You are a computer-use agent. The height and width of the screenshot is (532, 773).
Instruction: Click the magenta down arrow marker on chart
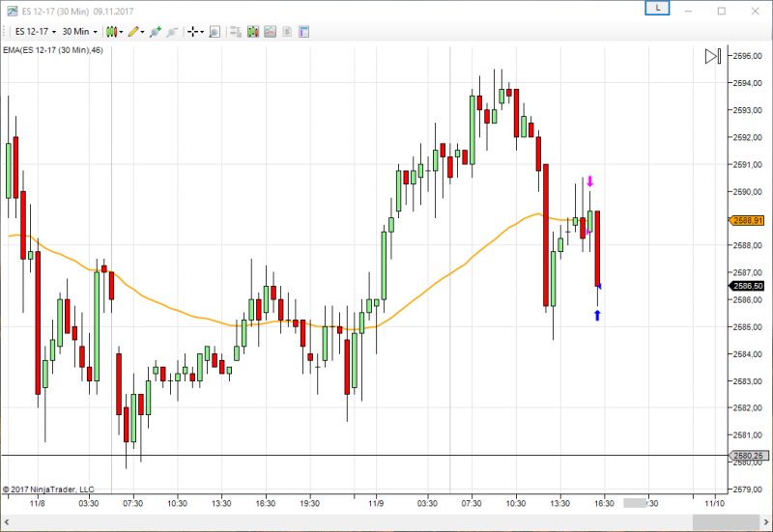click(x=589, y=182)
